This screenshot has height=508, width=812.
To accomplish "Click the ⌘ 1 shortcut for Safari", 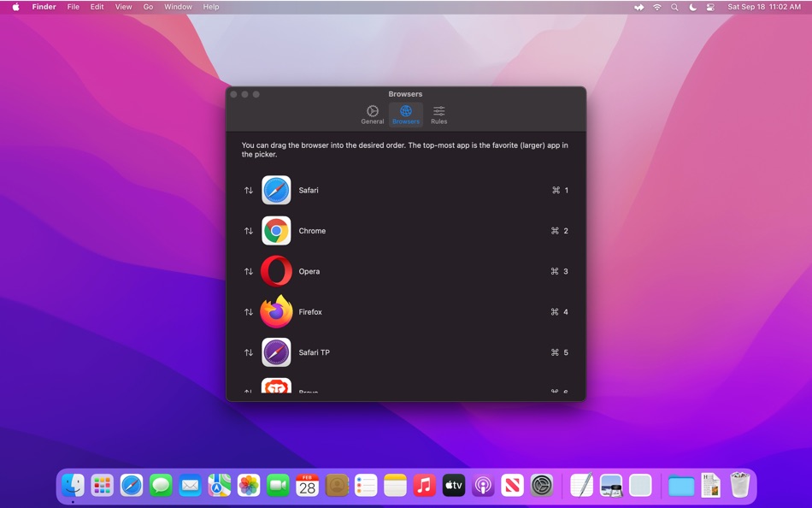I will click(x=560, y=190).
